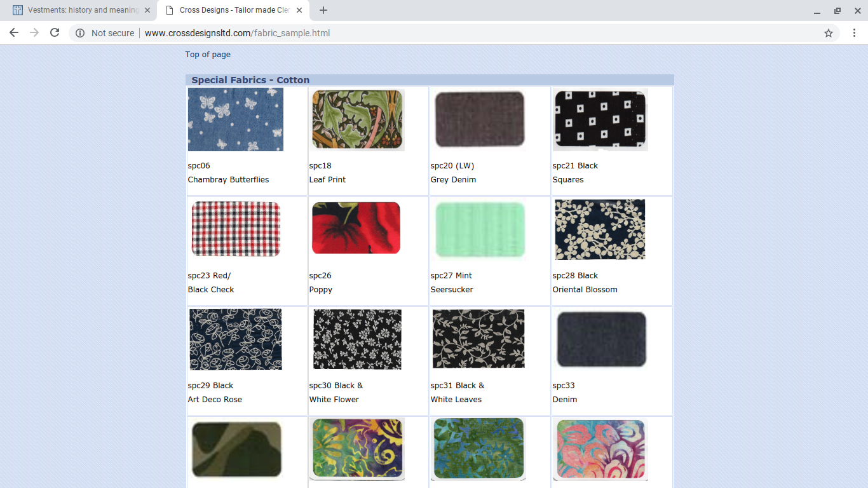The width and height of the screenshot is (868, 488).
Task: Open the blue-green batik leaves swatch
Action: point(478,449)
